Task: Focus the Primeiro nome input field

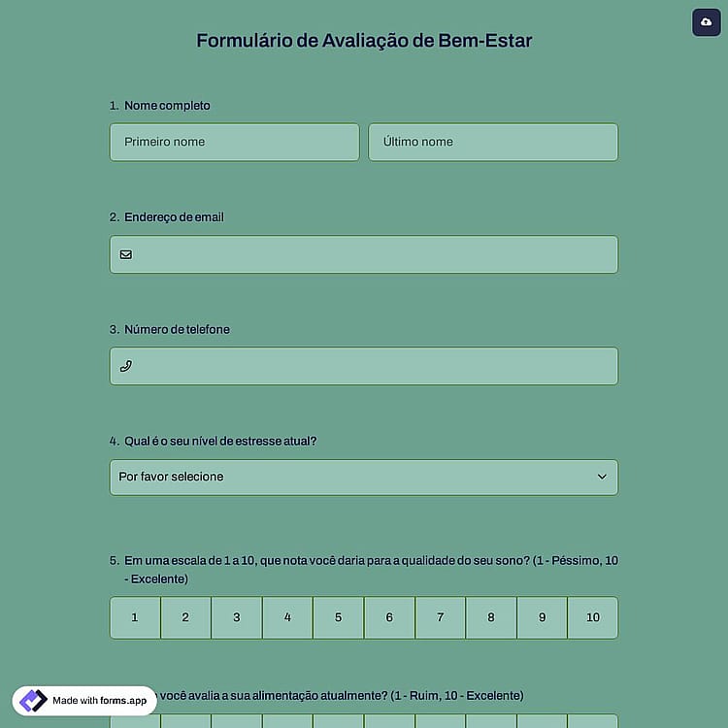Action: [x=235, y=142]
